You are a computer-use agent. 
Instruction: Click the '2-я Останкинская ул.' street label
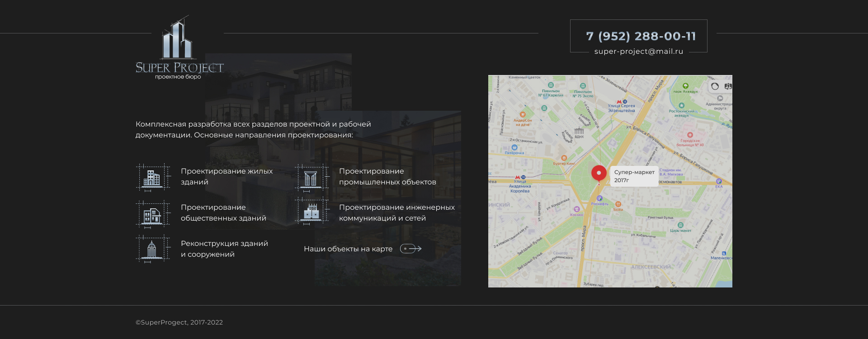[x=526, y=141]
